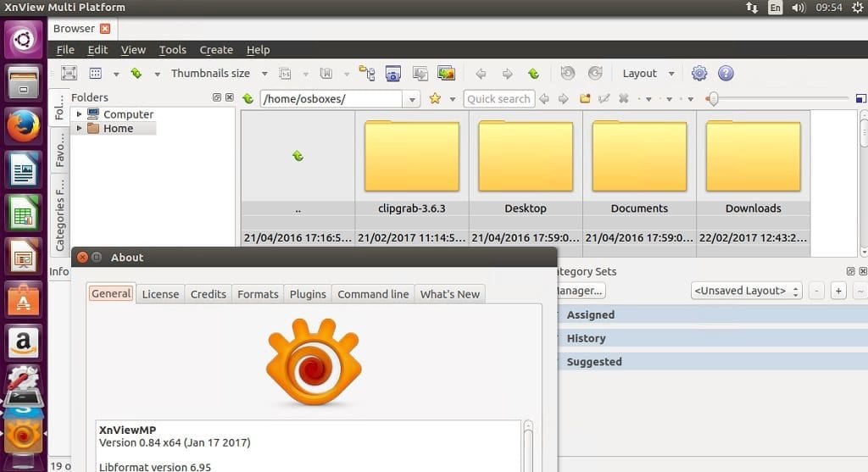Click the thumbnails view mode icon
The width and height of the screenshot is (868, 472).
click(96, 73)
